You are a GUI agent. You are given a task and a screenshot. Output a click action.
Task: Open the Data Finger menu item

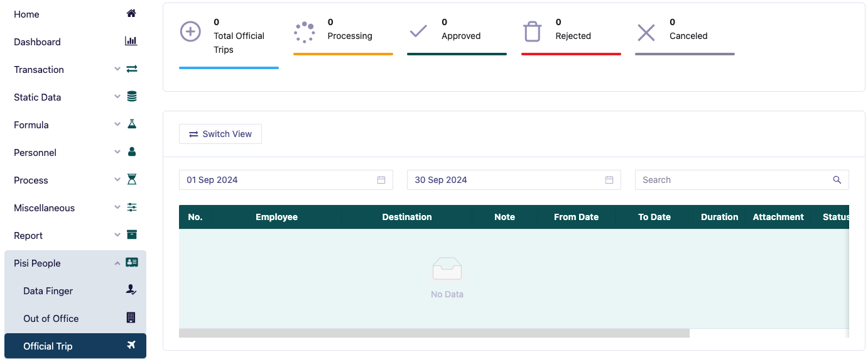click(48, 291)
